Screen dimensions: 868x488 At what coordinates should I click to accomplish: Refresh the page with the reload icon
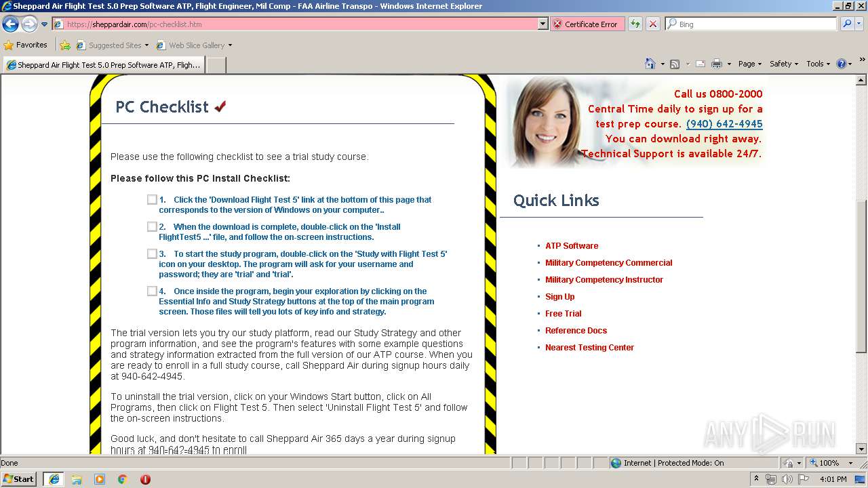(x=635, y=24)
